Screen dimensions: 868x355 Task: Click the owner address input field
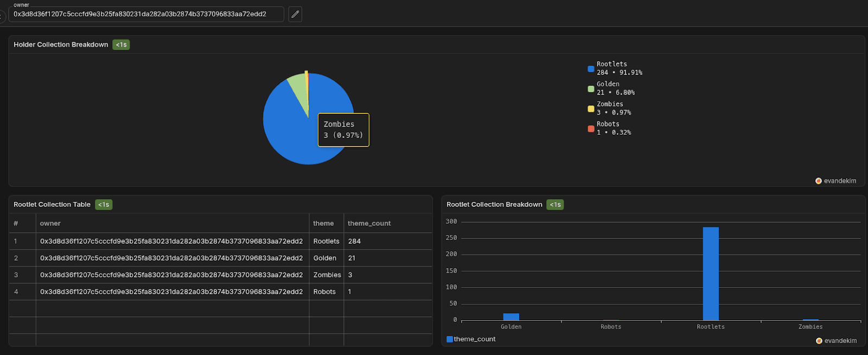tap(146, 14)
